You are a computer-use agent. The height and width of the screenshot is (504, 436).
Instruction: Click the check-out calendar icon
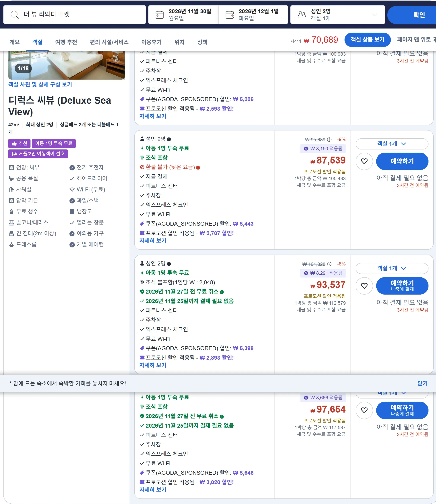[229, 15]
